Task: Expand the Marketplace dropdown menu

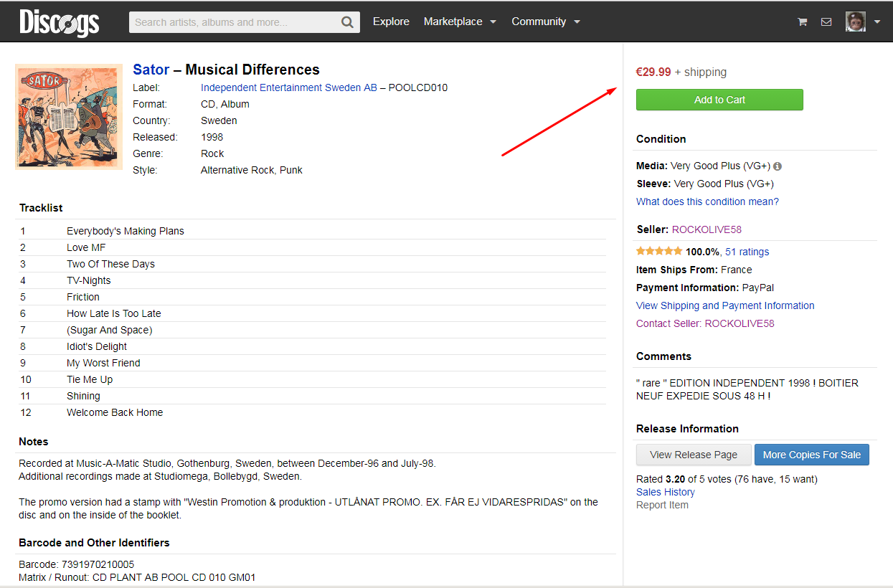Action: (x=460, y=22)
